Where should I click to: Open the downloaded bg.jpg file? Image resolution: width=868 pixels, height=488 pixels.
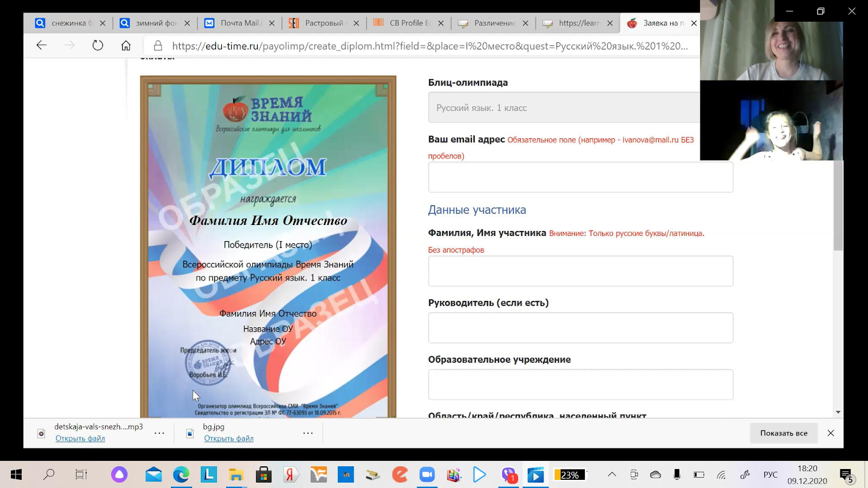pyautogui.click(x=229, y=438)
